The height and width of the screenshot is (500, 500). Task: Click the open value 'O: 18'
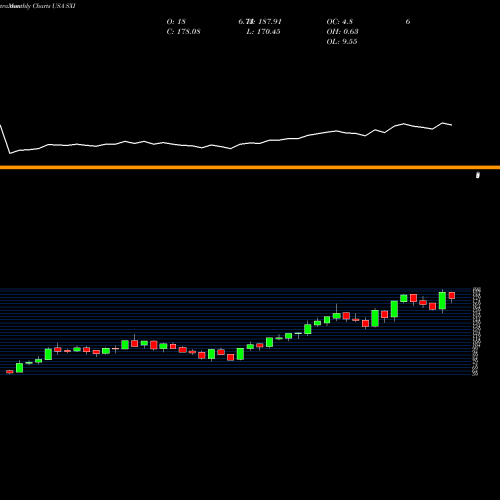(x=176, y=22)
